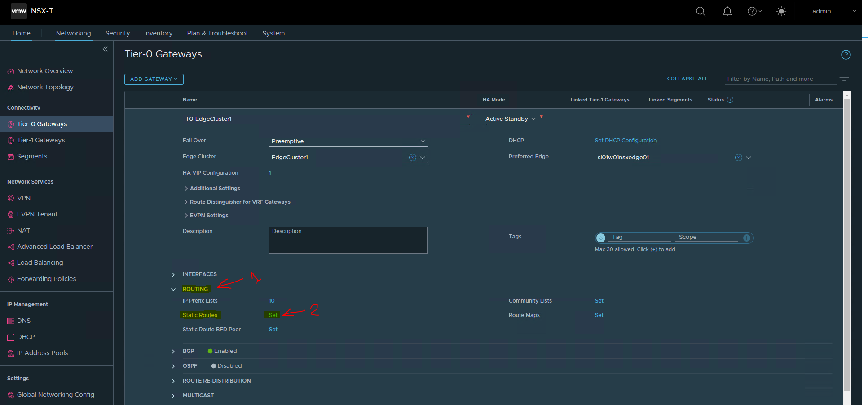Expand the OSPF section
The width and height of the screenshot is (868, 405).
point(173,366)
